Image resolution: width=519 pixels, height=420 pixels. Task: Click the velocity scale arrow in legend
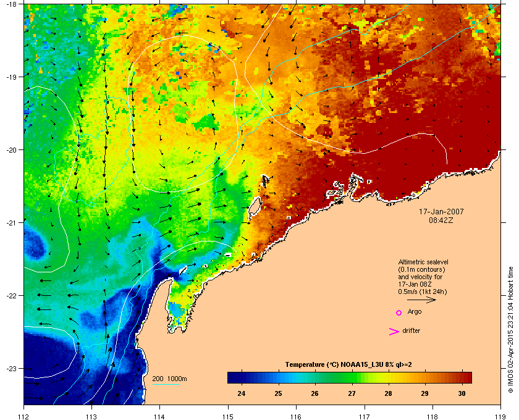click(x=421, y=300)
